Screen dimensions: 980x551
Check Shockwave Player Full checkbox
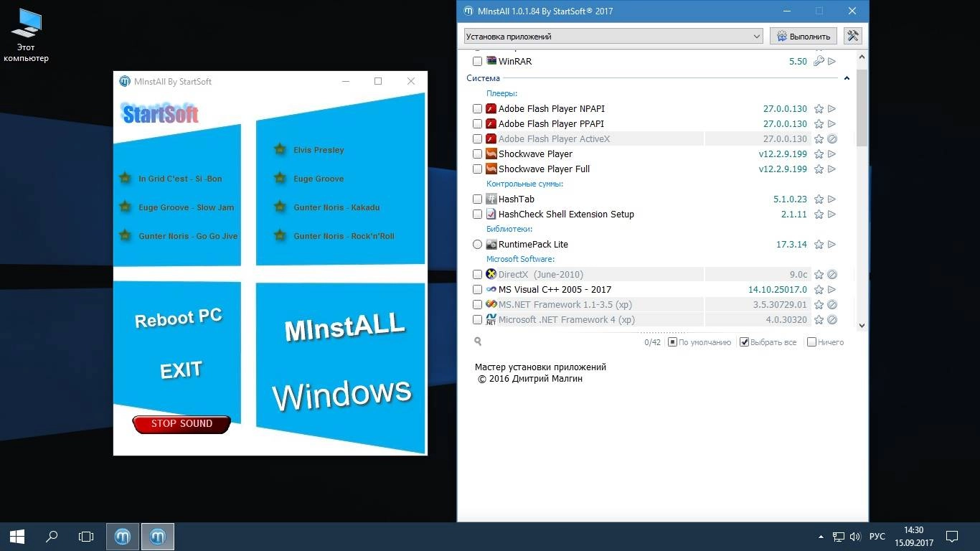pyautogui.click(x=478, y=169)
